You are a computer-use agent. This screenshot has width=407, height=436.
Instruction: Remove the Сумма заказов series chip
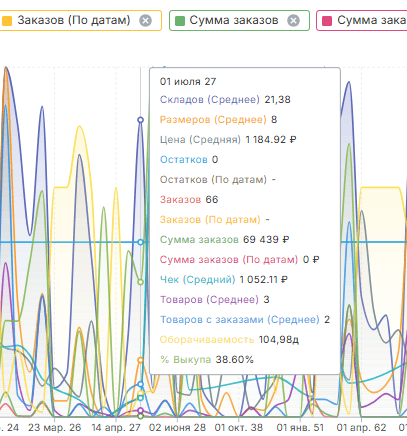pos(293,21)
